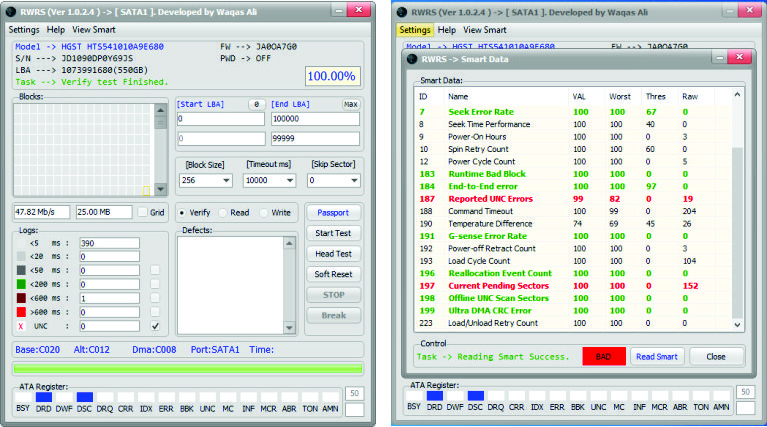
Task: Click Smart Data list scroll down arrow
Action: click(x=738, y=324)
